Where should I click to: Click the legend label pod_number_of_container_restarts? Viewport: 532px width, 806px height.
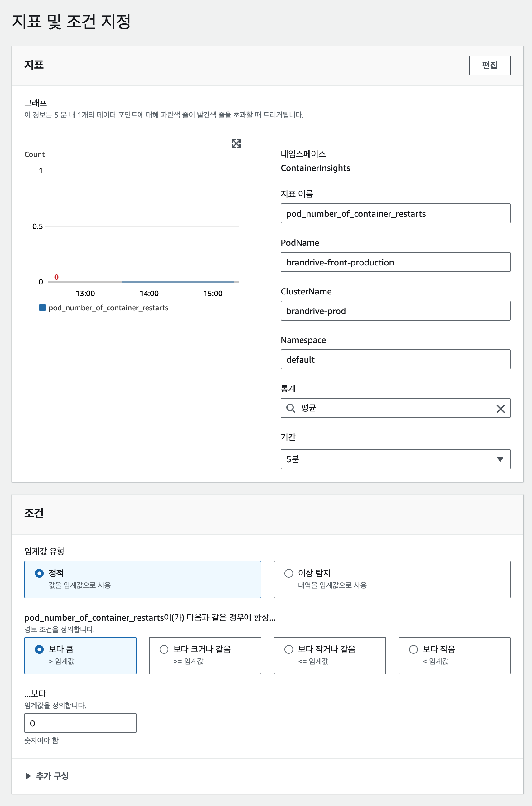108,308
